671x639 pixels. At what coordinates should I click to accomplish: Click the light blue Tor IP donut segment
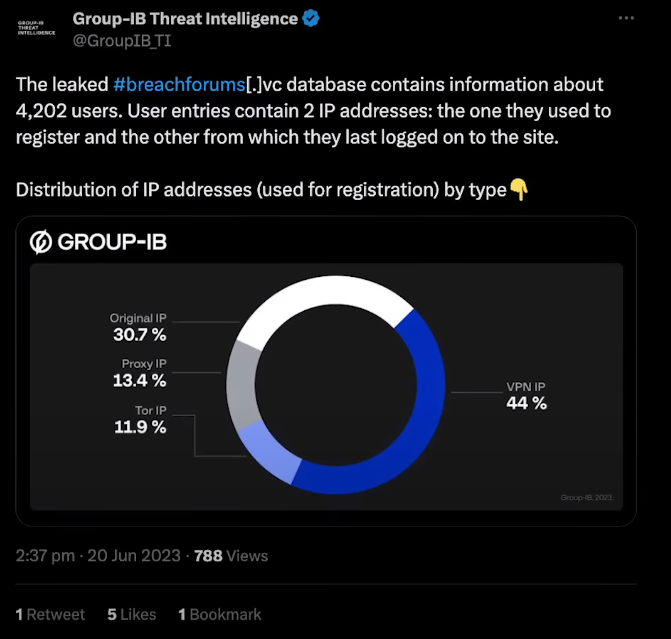269,450
